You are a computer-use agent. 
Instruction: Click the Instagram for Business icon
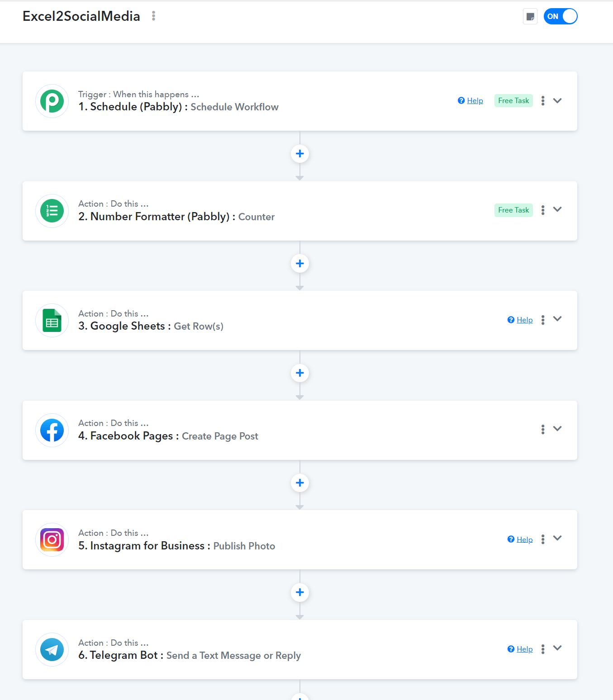pos(52,539)
